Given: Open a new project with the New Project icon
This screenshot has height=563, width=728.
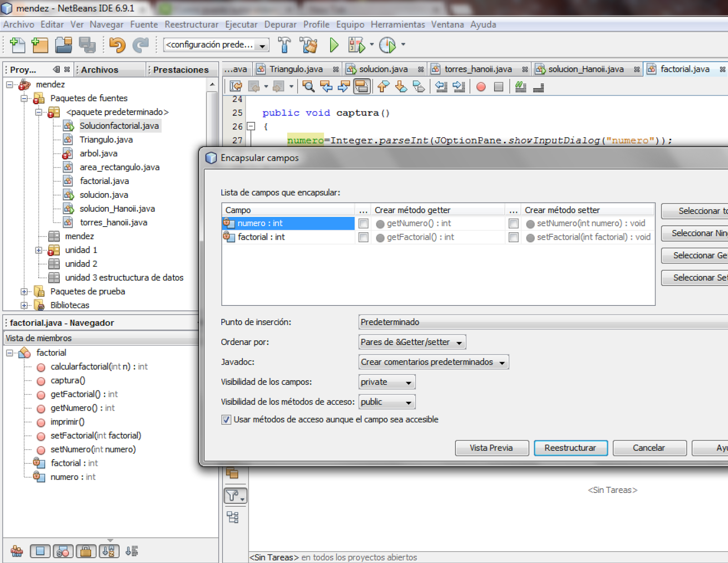Looking at the screenshot, I should pyautogui.click(x=40, y=45).
